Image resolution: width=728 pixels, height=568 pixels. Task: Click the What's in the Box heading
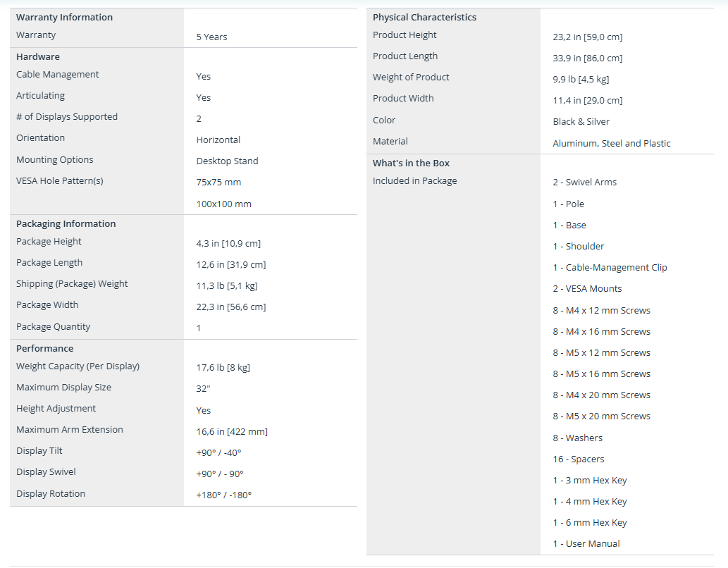pos(411,163)
